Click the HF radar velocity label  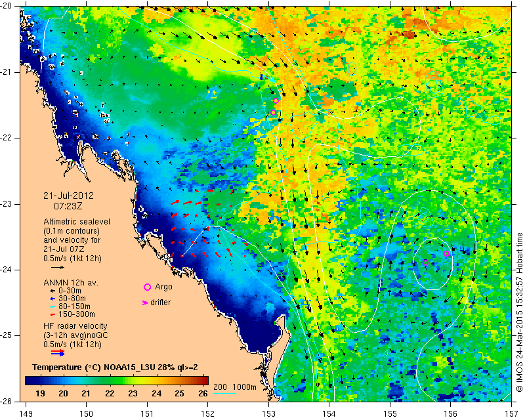click(x=75, y=326)
